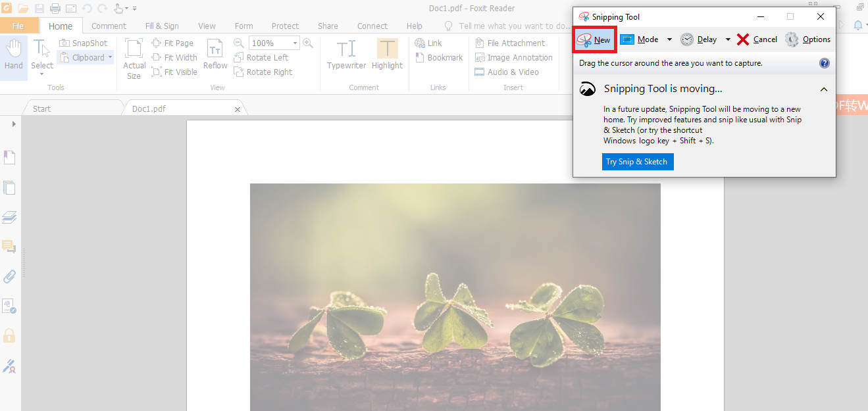Open the comments panel in the sidebar
Image resolution: width=868 pixels, height=411 pixels.
(9, 247)
